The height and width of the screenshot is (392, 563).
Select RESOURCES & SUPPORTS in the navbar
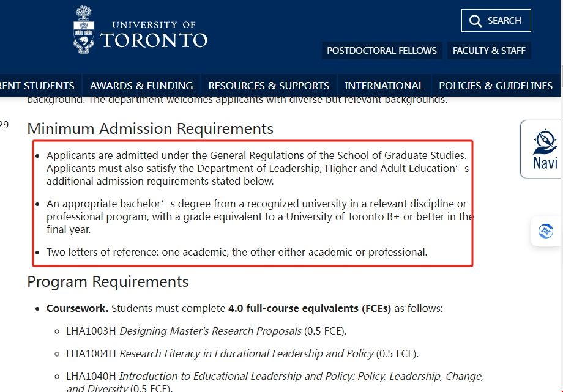[x=269, y=86]
